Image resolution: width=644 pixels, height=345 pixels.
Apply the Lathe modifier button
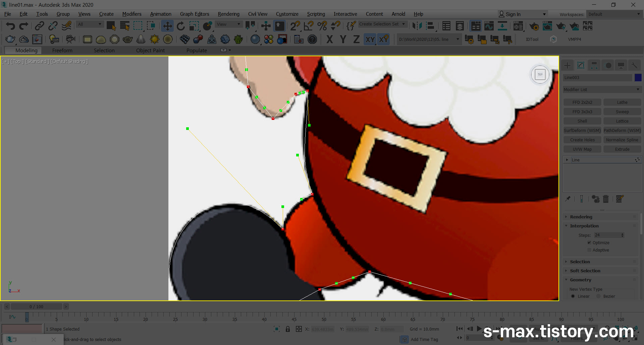coord(622,102)
